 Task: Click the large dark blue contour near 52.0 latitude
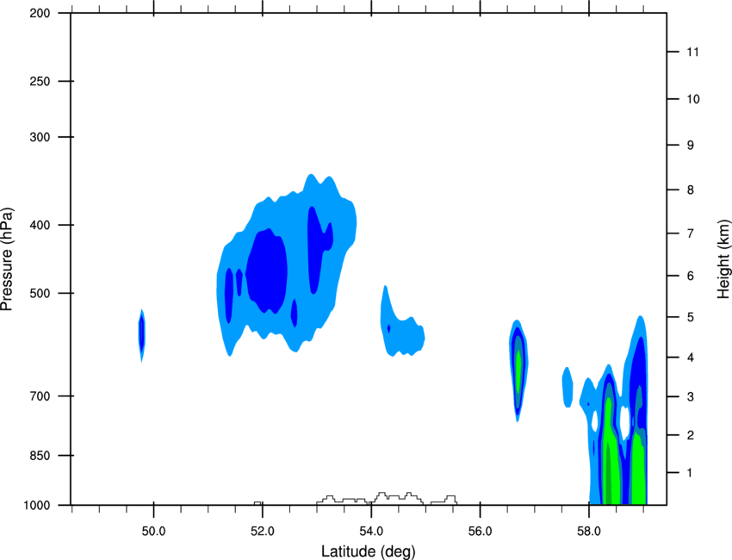(x=267, y=271)
